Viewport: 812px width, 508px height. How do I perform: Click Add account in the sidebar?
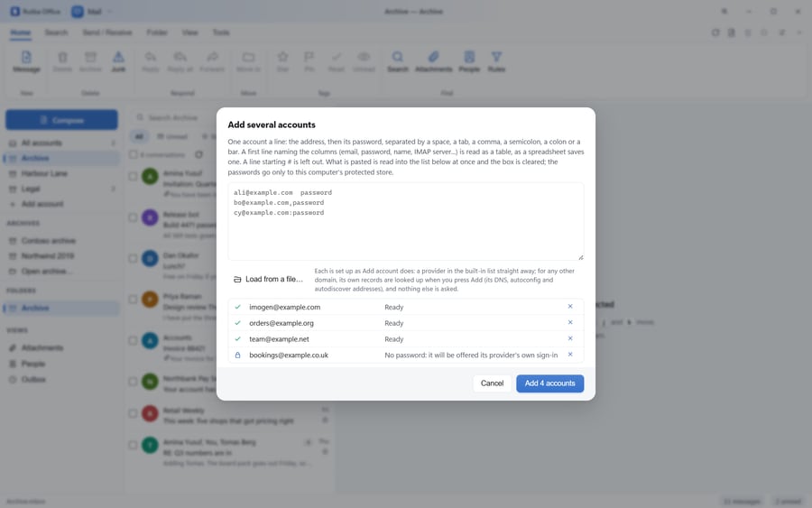pyautogui.click(x=61, y=204)
